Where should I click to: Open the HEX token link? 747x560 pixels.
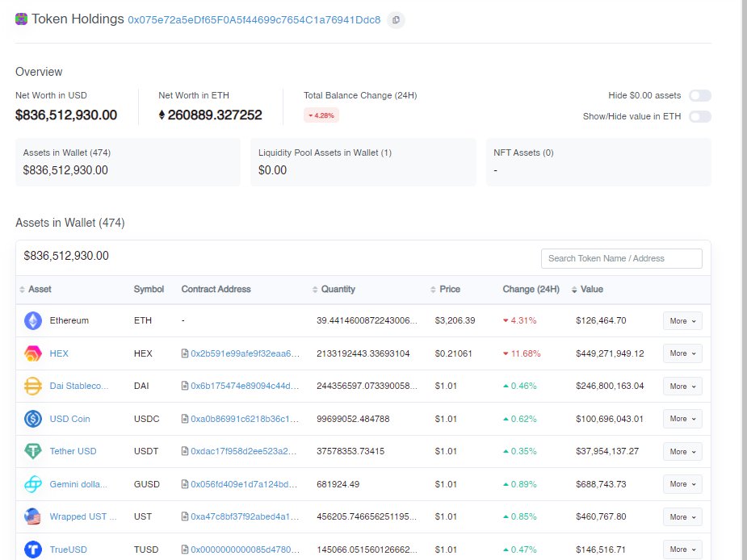pyautogui.click(x=59, y=353)
